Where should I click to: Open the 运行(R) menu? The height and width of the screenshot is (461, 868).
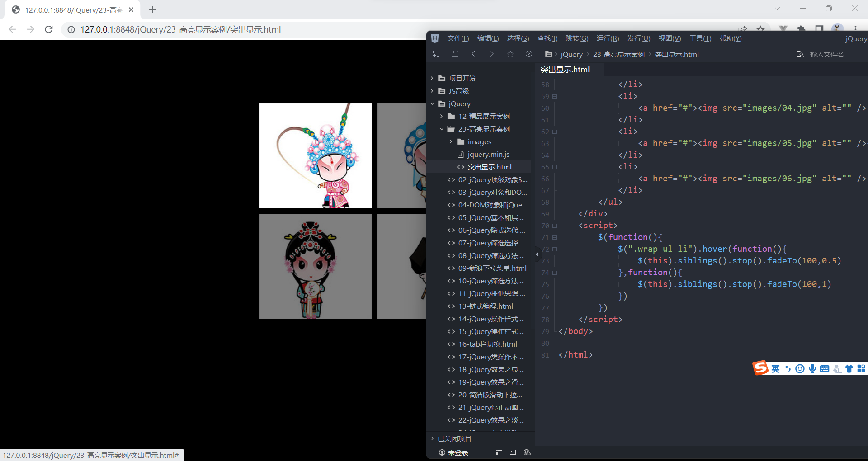(x=607, y=38)
